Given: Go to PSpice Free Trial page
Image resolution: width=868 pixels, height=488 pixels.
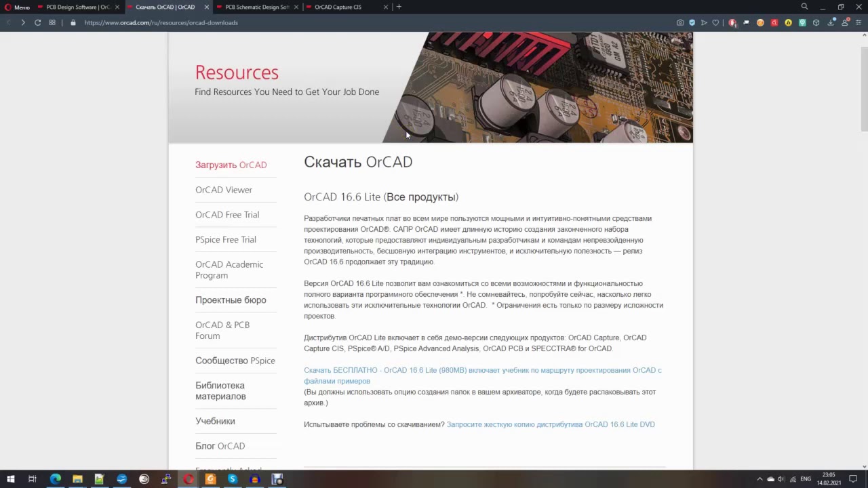Looking at the screenshot, I should [x=226, y=239].
